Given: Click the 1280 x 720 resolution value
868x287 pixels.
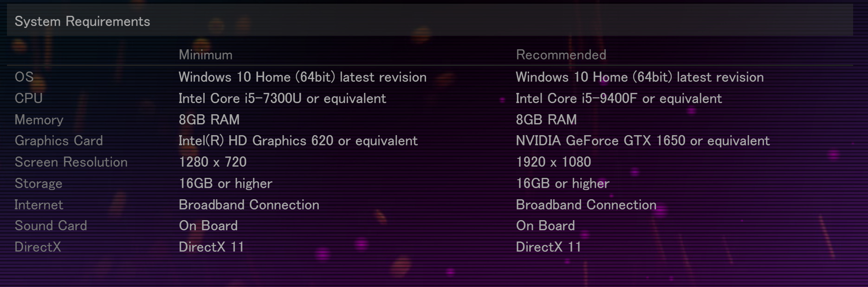Looking at the screenshot, I should pos(213,162).
